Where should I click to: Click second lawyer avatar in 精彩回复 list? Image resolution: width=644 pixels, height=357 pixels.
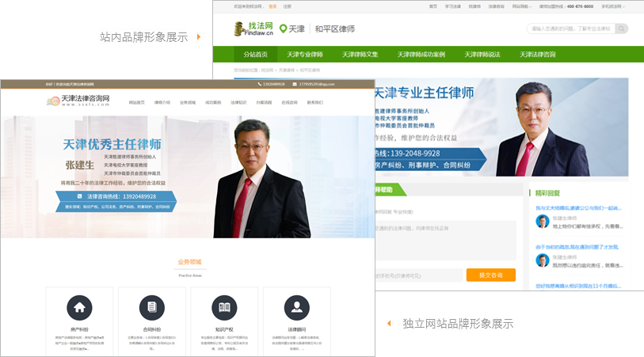click(543, 260)
